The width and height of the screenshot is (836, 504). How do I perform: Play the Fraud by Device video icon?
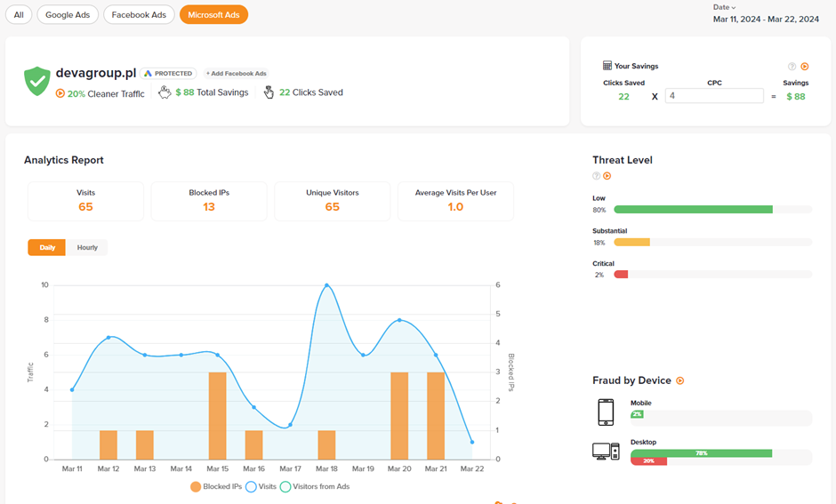pos(680,380)
